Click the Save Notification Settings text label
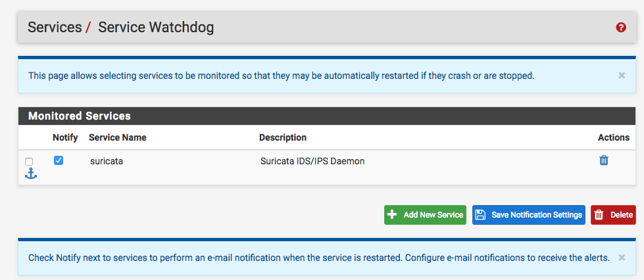Image resolution: width=644 pixels, height=280 pixels. coord(536,215)
